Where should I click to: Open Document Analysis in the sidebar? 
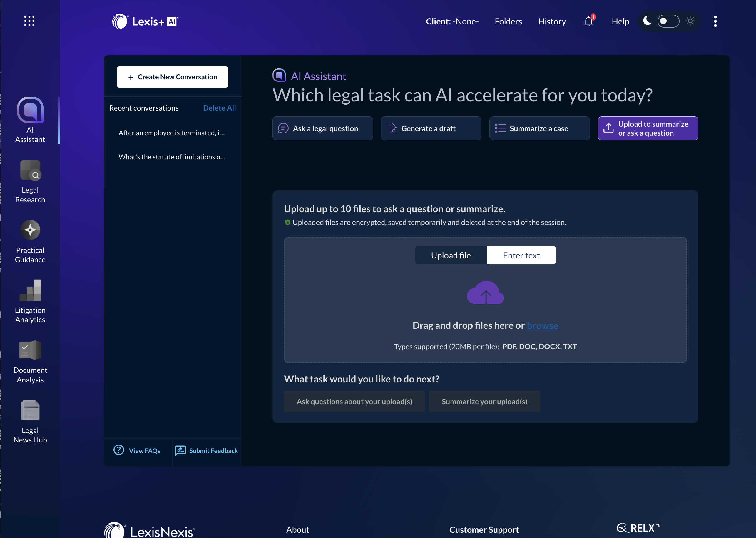(x=30, y=362)
